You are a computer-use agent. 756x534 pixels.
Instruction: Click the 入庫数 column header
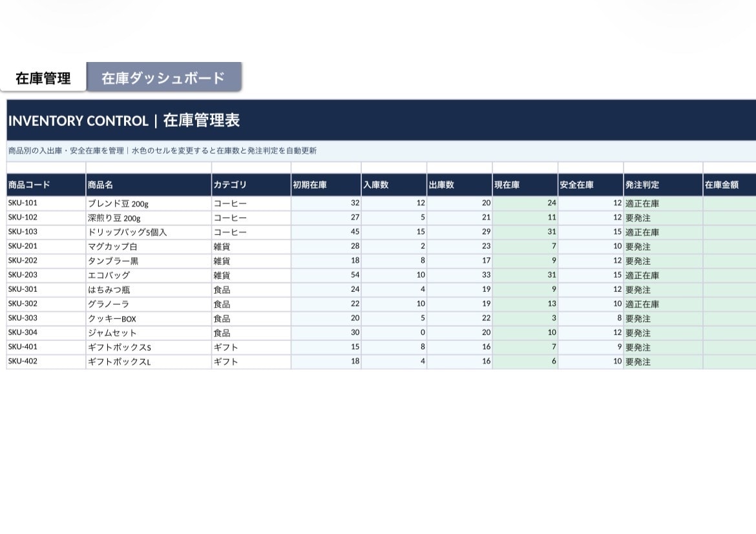(x=394, y=185)
